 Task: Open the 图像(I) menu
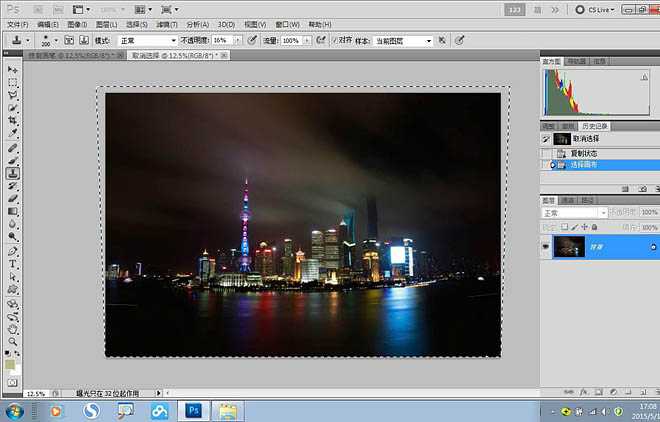[x=77, y=24]
